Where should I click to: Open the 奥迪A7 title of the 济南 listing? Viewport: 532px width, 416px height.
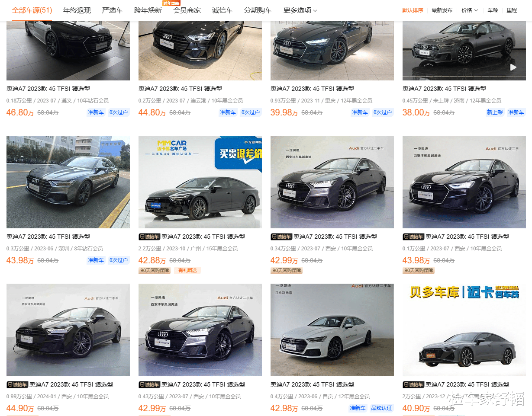coord(445,89)
